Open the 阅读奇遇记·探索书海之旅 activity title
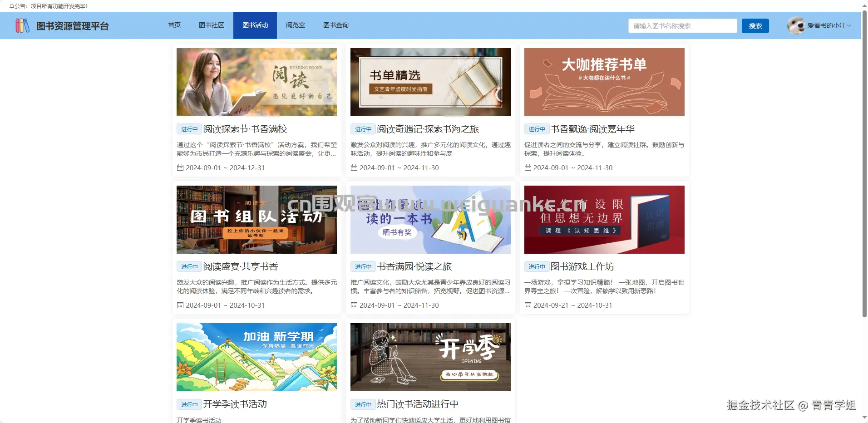The width and height of the screenshot is (868, 423). [428, 129]
